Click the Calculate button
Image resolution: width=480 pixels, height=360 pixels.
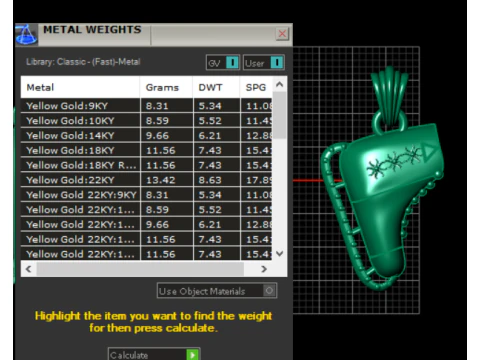click(154, 355)
